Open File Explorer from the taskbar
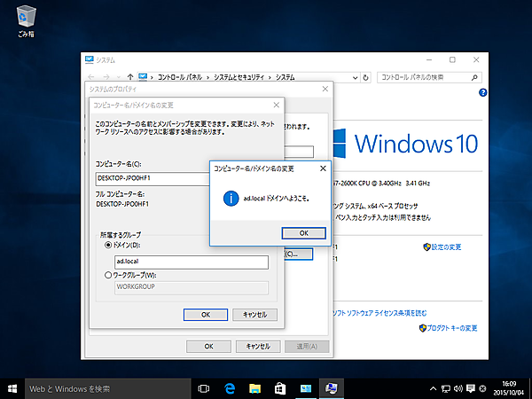This screenshot has width=532, height=399. [x=254, y=388]
